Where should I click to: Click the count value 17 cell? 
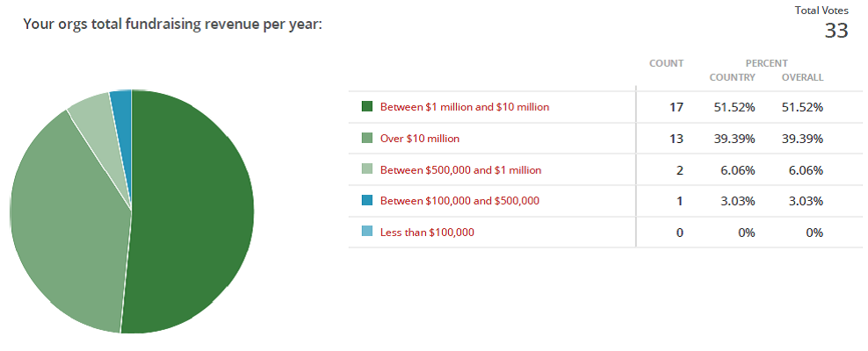676,107
